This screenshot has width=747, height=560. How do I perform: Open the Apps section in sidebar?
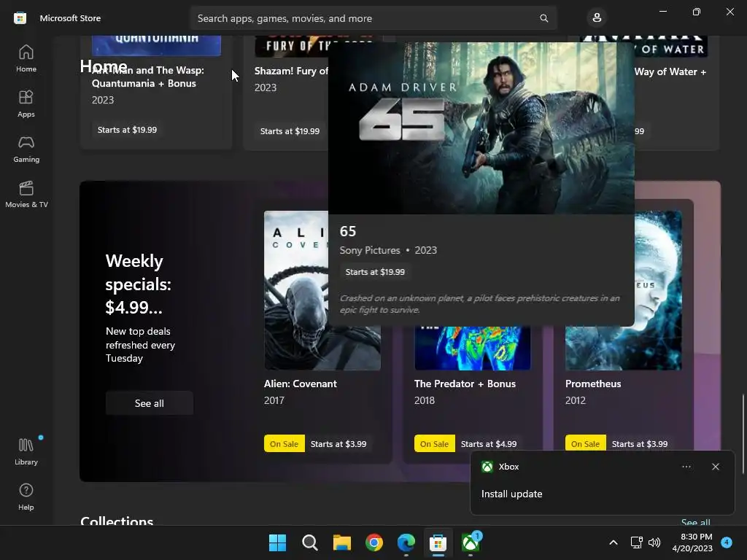click(x=26, y=104)
